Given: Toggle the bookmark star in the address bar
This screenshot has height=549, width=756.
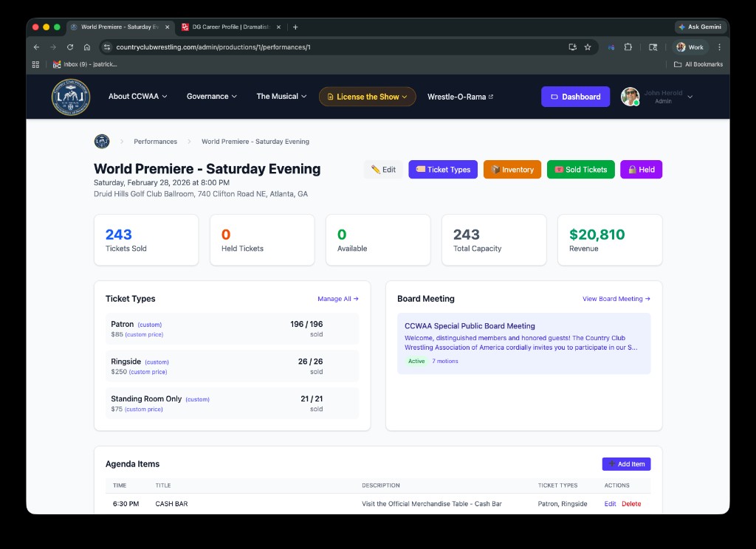Looking at the screenshot, I should pos(588,46).
